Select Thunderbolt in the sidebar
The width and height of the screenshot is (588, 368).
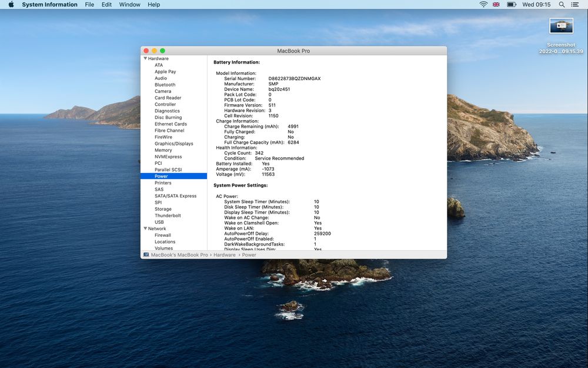click(x=168, y=216)
